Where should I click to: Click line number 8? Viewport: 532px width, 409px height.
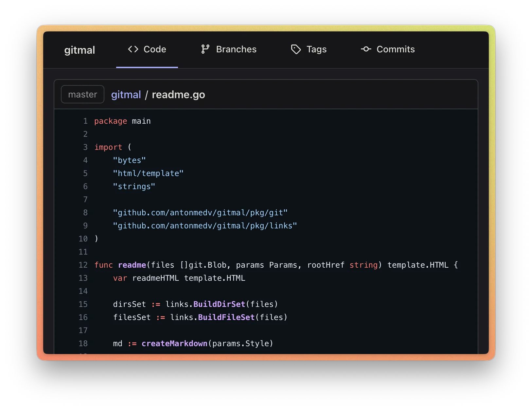[85, 213]
